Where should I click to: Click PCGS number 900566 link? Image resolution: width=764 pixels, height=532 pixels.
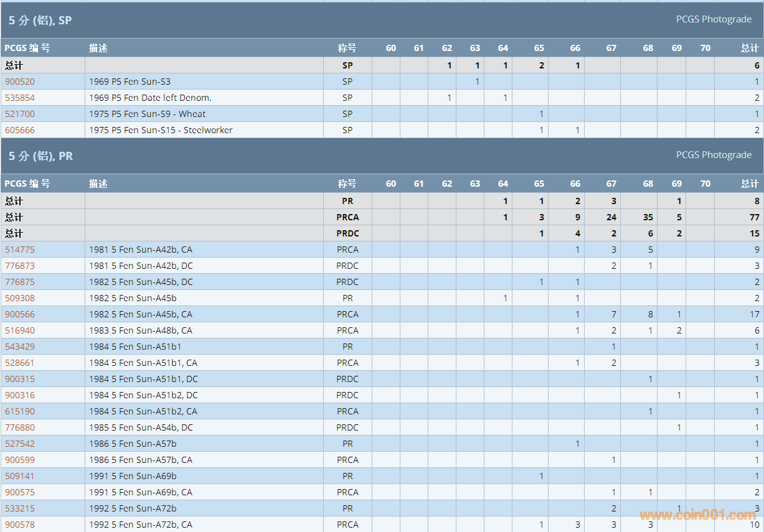(x=20, y=314)
